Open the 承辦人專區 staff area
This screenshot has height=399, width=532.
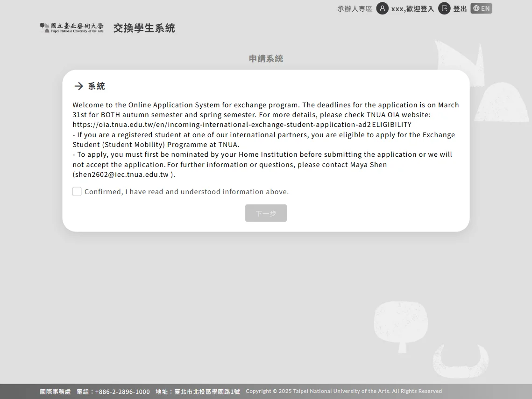354,8
